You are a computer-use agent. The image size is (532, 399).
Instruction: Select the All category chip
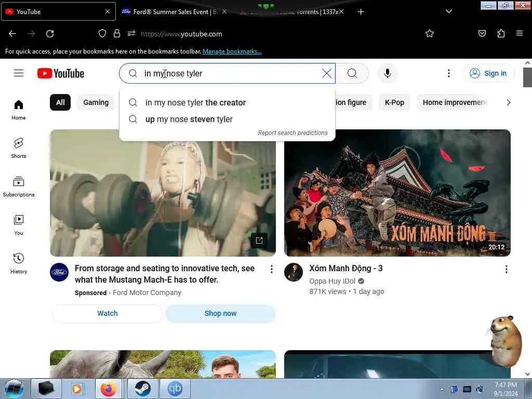coord(60,102)
